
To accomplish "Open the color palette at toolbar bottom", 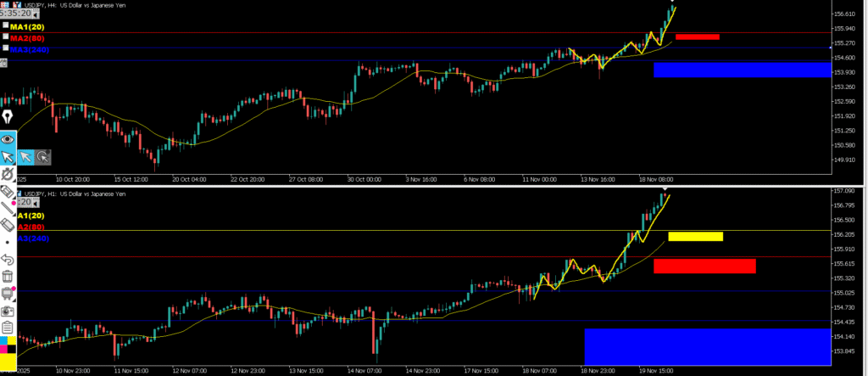I will pyautogui.click(x=8, y=345).
